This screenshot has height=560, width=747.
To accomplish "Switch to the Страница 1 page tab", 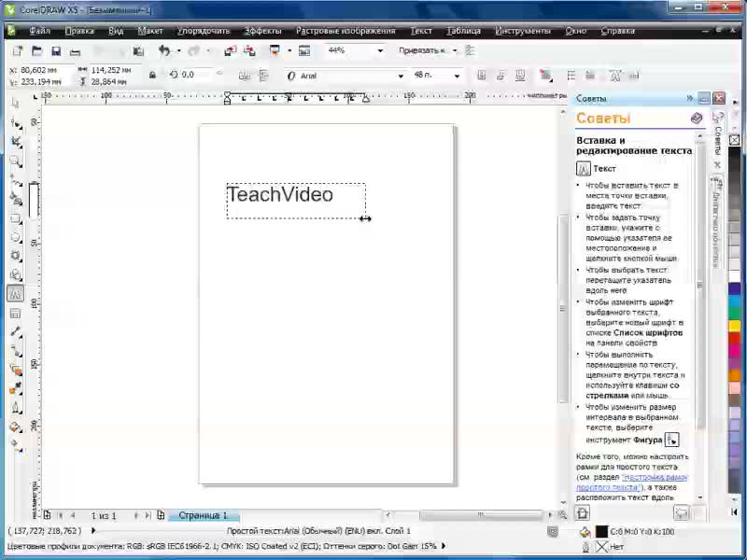I will tap(203, 515).
